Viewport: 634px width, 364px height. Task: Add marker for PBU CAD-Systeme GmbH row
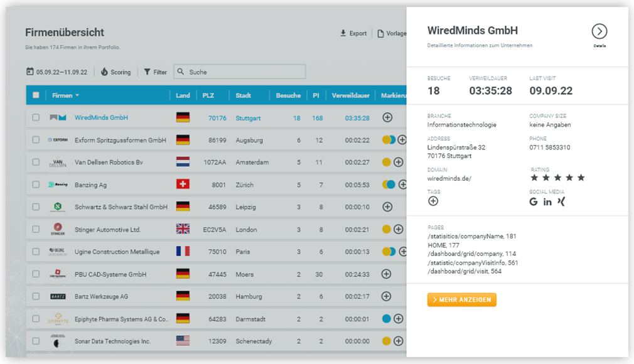[386, 274]
